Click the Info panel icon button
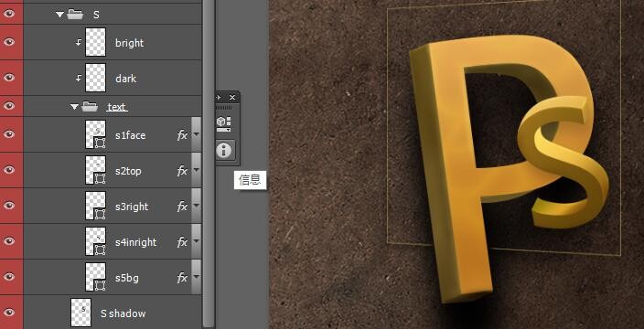The image size is (644, 329). pos(224,150)
